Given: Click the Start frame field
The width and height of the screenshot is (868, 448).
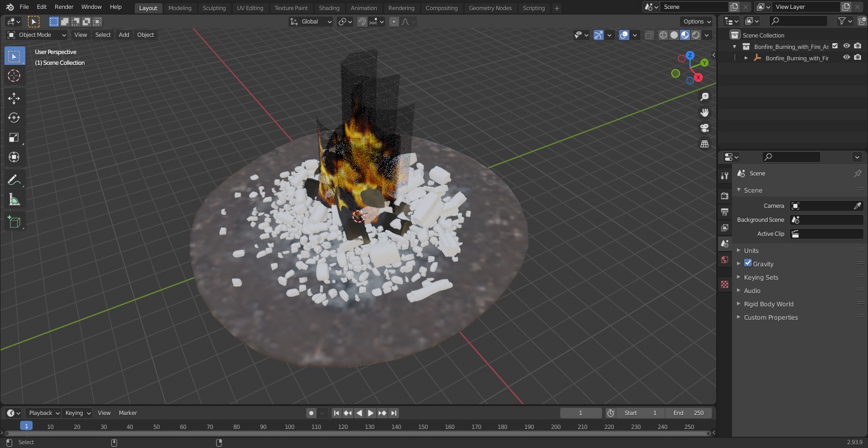Looking at the screenshot, I should click(641, 413).
